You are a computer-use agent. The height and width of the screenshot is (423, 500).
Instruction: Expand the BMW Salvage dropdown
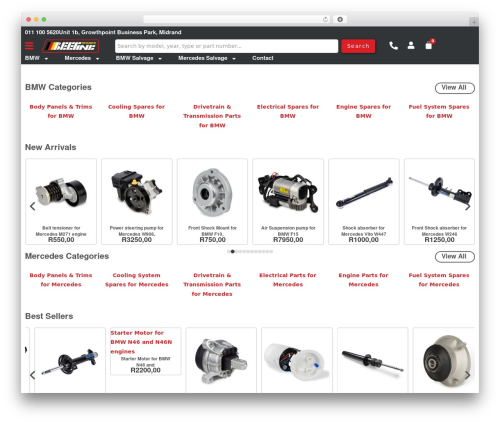[x=139, y=58]
